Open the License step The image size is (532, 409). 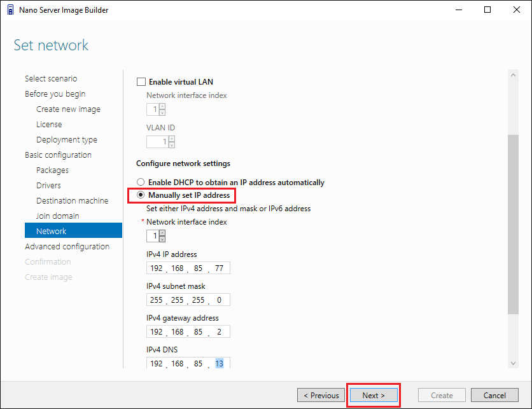tap(49, 124)
